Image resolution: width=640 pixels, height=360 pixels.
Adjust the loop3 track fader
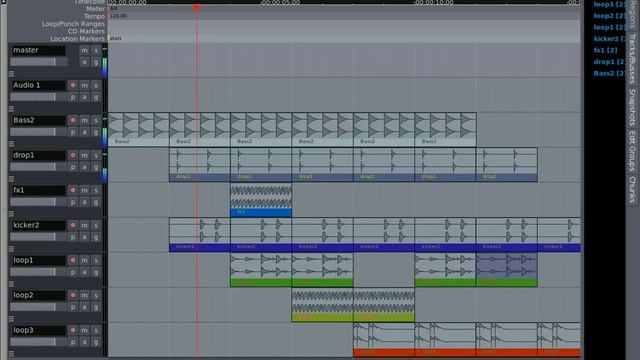click(x=38, y=342)
